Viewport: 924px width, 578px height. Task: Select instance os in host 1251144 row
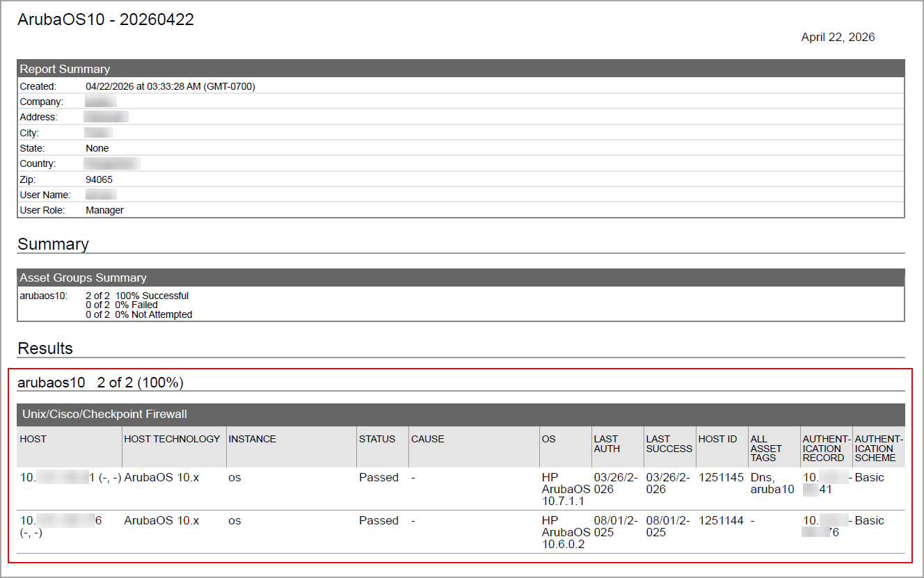[234, 521]
